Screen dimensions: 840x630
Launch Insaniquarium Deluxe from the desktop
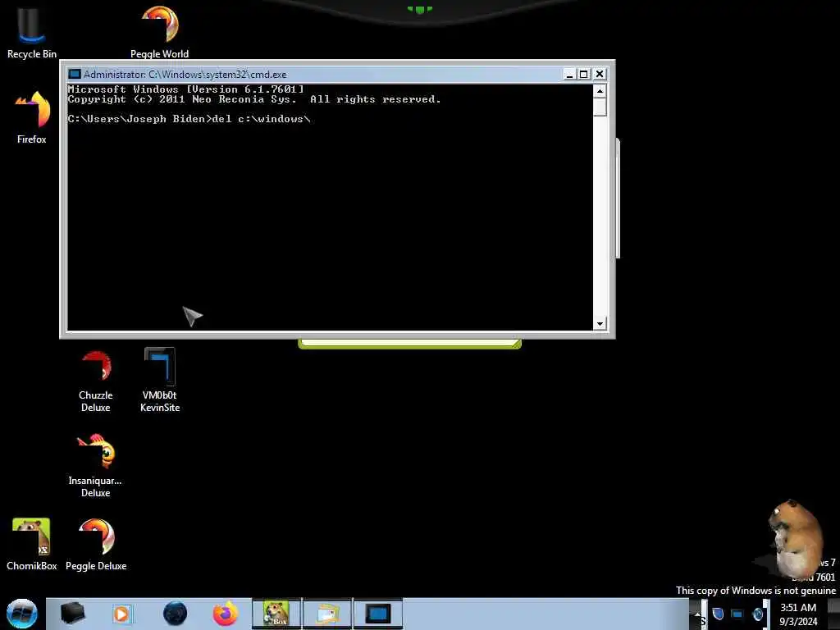[95, 465]
